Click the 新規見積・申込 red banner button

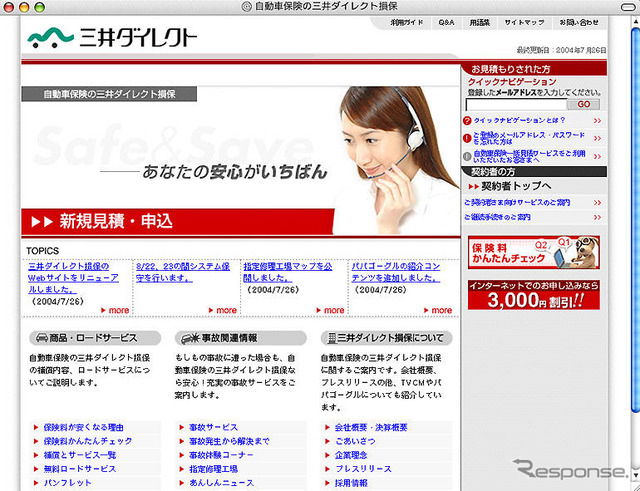178,222
